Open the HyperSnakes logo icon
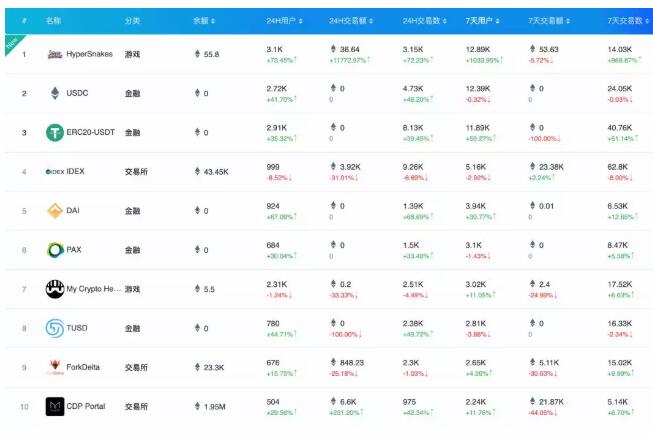 (x=55, y=54)
